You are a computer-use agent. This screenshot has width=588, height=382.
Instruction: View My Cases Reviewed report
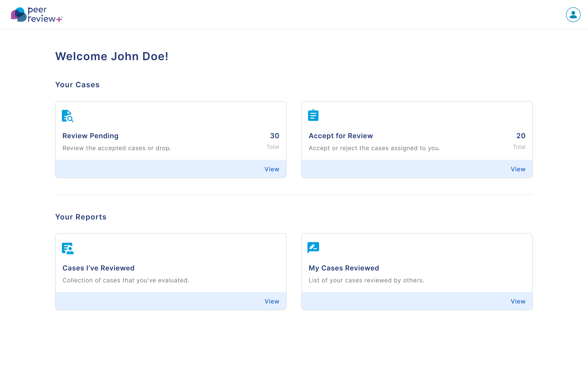pos(518,301)
